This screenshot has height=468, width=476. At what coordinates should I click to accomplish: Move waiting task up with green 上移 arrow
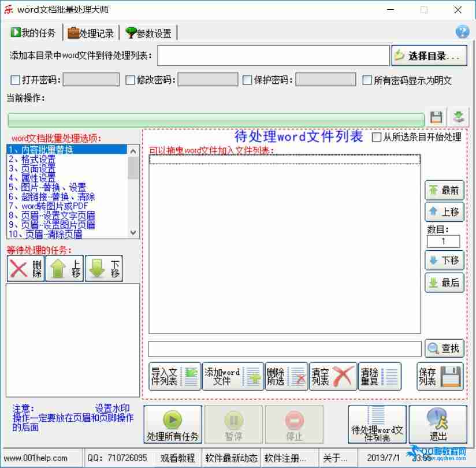click(65, 269)
